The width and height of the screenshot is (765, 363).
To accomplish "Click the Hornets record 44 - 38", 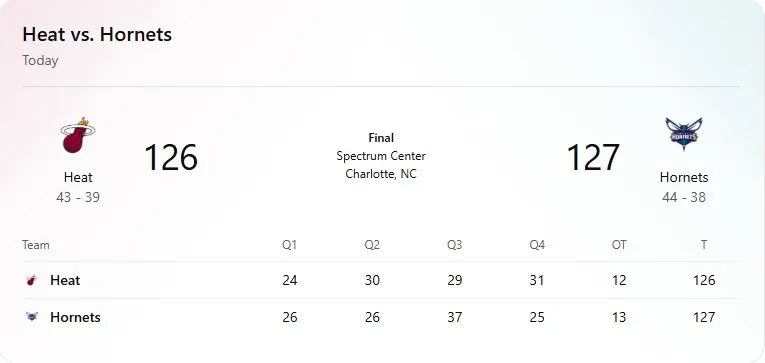I will [x=684, y=198].
